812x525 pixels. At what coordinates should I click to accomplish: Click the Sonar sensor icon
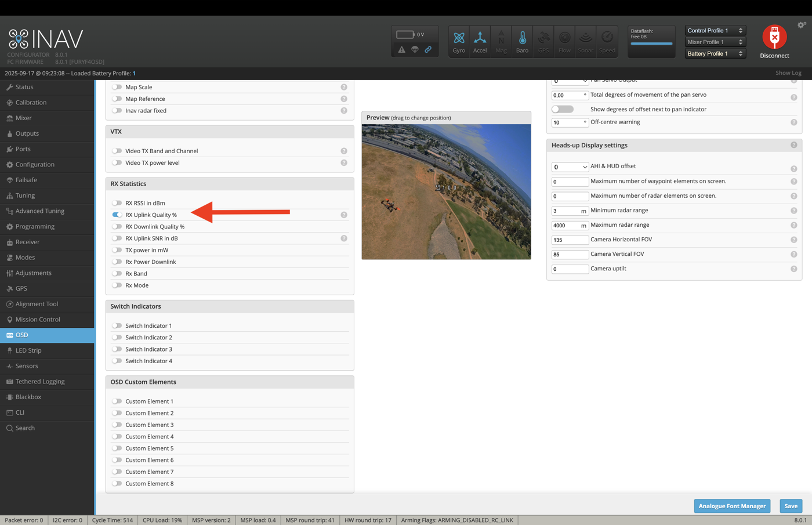coord(586,41)
